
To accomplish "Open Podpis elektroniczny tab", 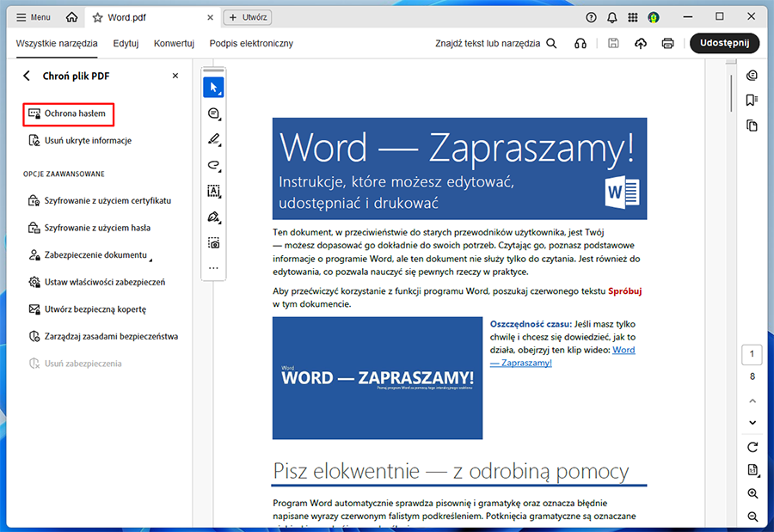I will pos(251,44).
